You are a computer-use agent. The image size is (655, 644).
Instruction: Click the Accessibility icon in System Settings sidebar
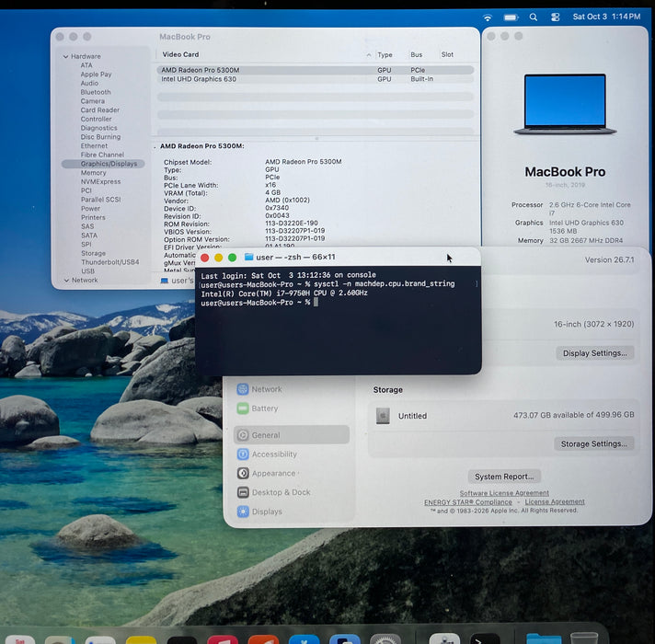click(242, 454)
